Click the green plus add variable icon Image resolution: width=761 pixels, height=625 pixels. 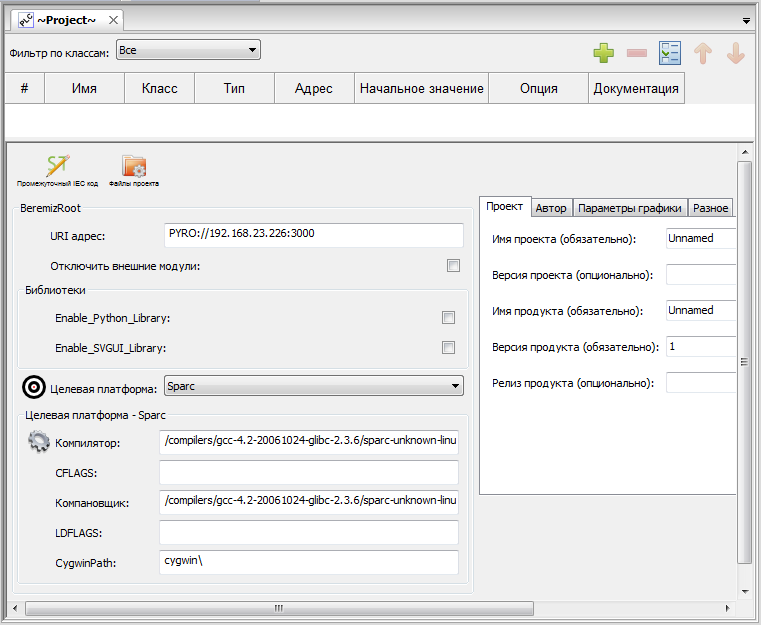click(603, 53)
